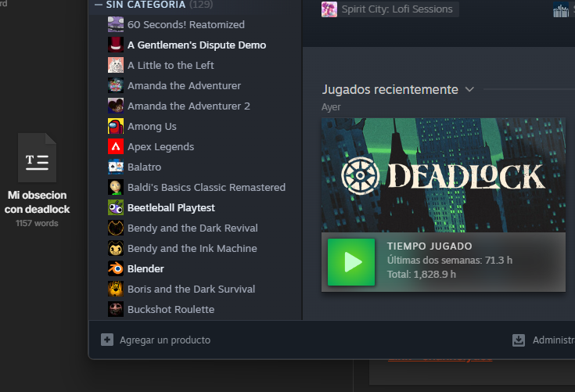Select Blender in the library list
575x392 pixels.
click(146, 269)
